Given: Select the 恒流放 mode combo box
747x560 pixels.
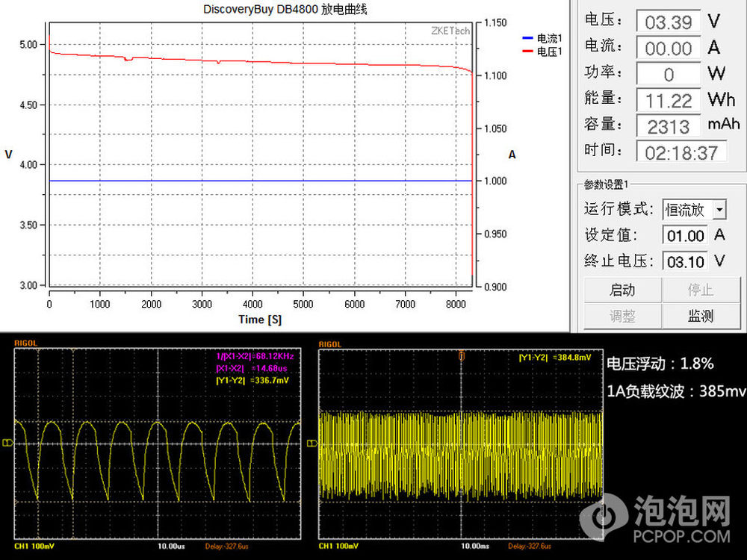Looking at the screenshot, I should [x=694, y=210].
